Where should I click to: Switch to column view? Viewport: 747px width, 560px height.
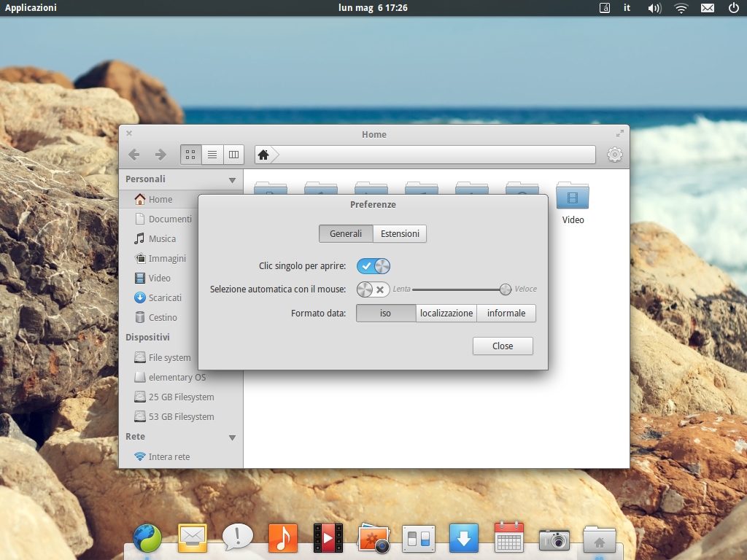(x=233, y=155)
